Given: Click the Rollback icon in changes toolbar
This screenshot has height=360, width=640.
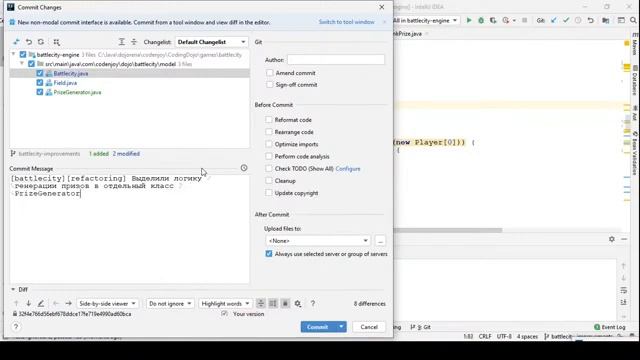Looking at the screenshot, I should point(29,42).
